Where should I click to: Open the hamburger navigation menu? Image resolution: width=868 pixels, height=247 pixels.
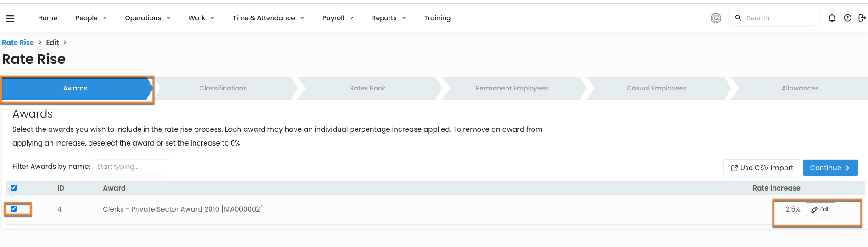pos(10,18)
